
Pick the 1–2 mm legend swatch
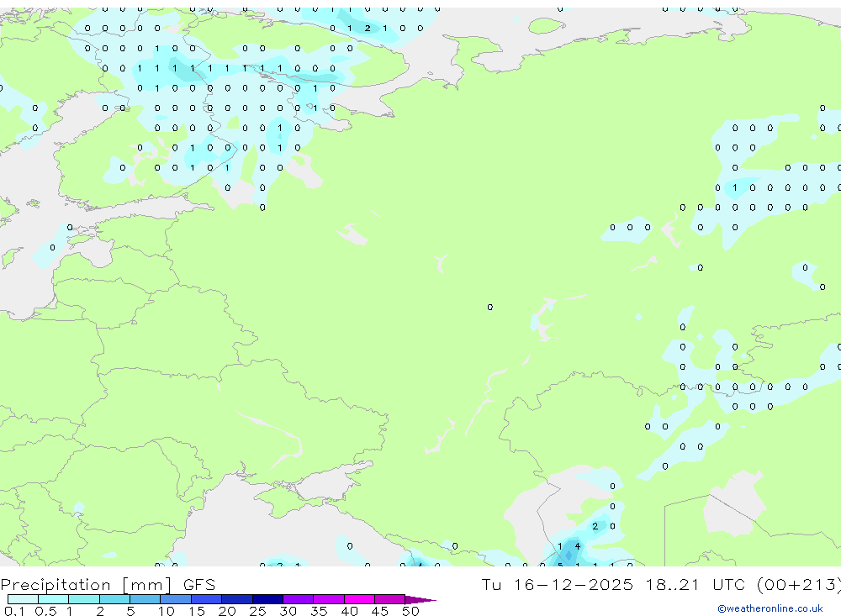click(84, 599)
